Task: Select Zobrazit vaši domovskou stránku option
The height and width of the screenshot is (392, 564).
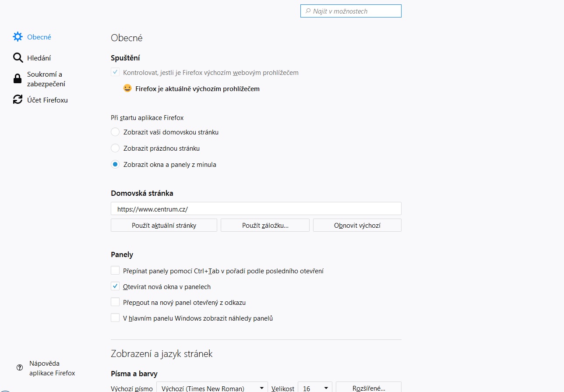Action: pos(115,132)
